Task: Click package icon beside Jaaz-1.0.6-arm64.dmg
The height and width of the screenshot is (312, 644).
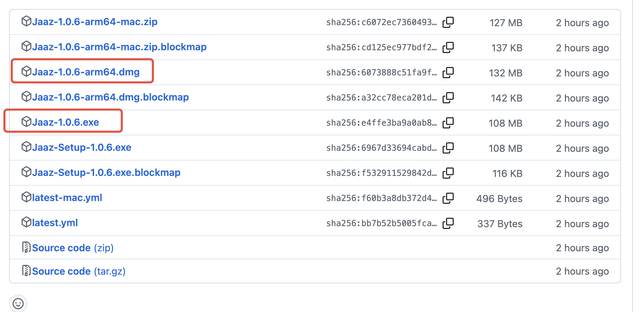Action: point(26,72)
